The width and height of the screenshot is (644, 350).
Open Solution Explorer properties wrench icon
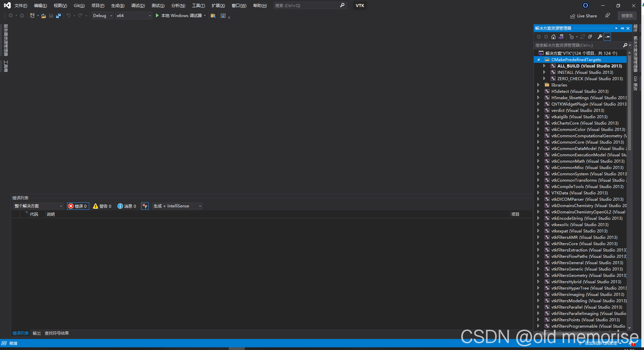(x=600, y=37)
